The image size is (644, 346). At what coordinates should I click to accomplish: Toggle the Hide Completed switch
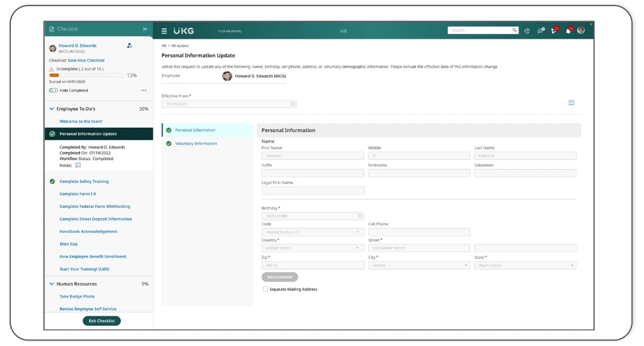[x=53, y=90]
